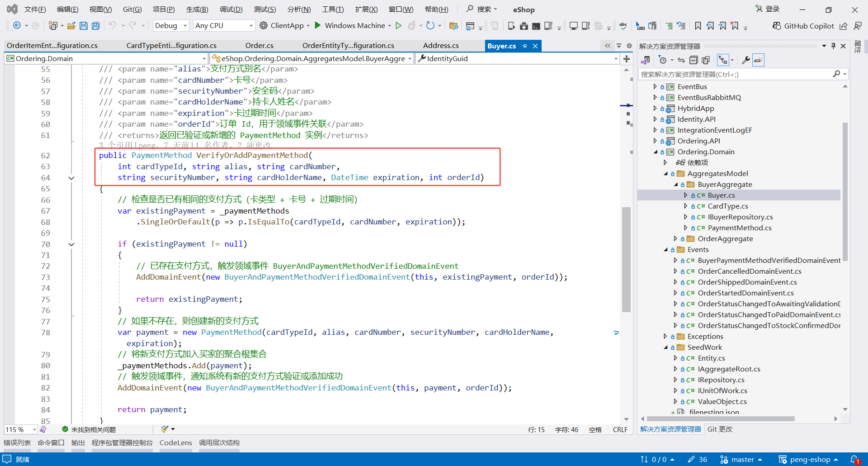Collapse method block at line 64
868x466 pixels.
(x=71, y=178)
